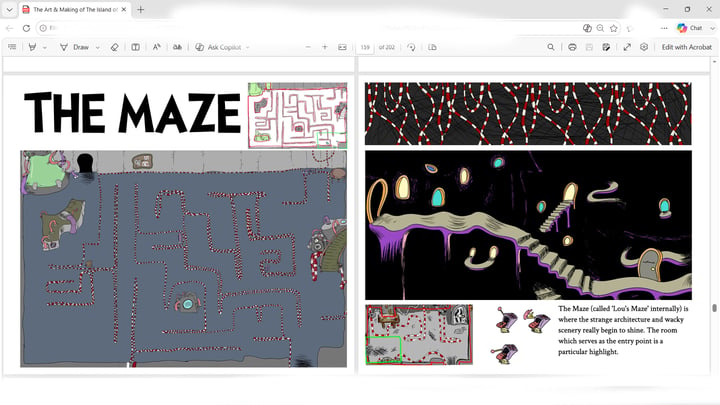The image size is (720, 405).
Task: Enter full screen mode
Action: click(x=627, y=47)
